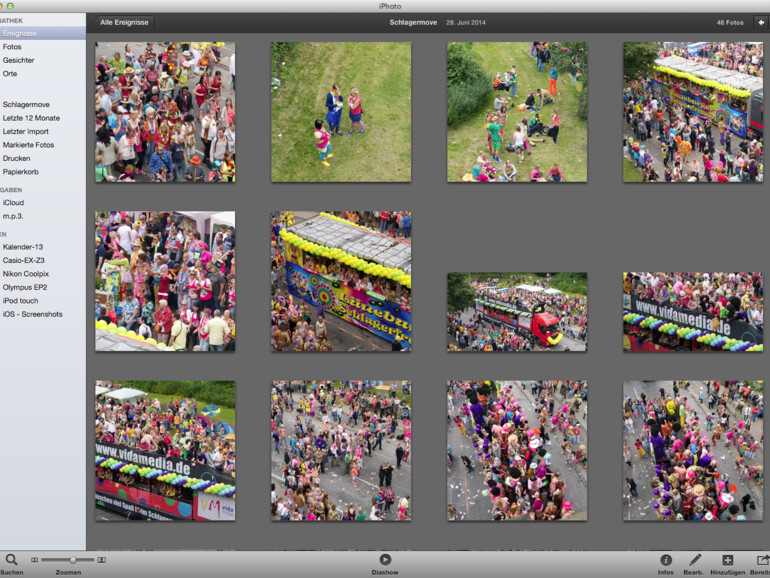Click the 28. Juni 2014 date

pos(466,23)
